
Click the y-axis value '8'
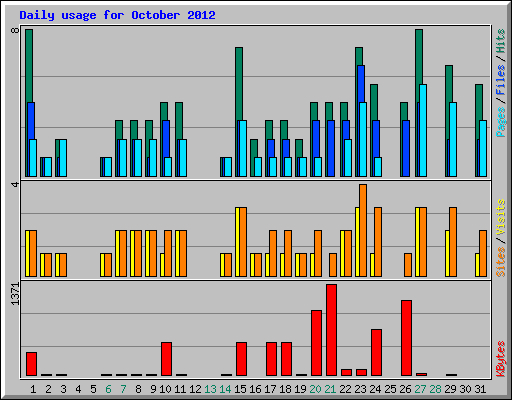click(x=15, y=30)
